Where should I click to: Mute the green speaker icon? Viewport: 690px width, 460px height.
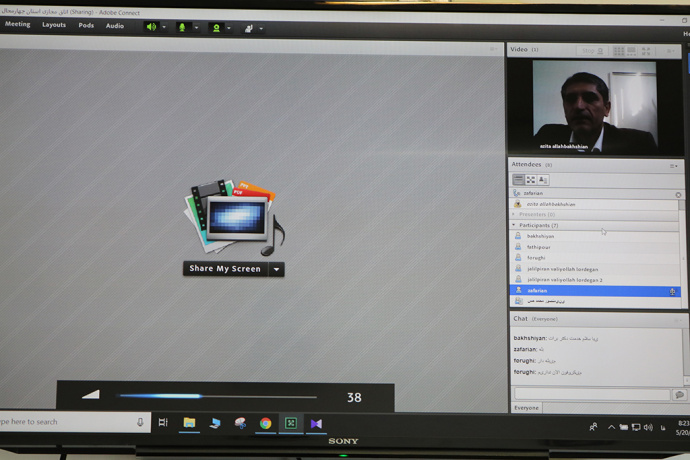151,27
